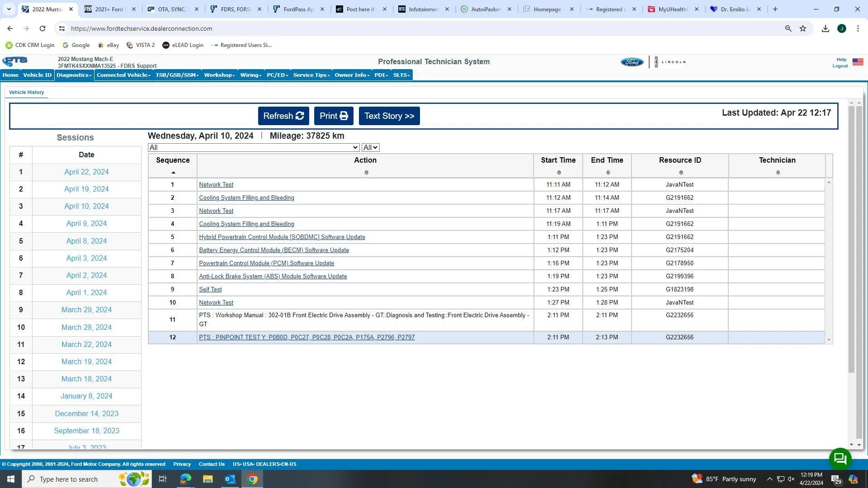Open a new browser tab
The width and height of the screenshot is (868, 488).
(775, 9)
